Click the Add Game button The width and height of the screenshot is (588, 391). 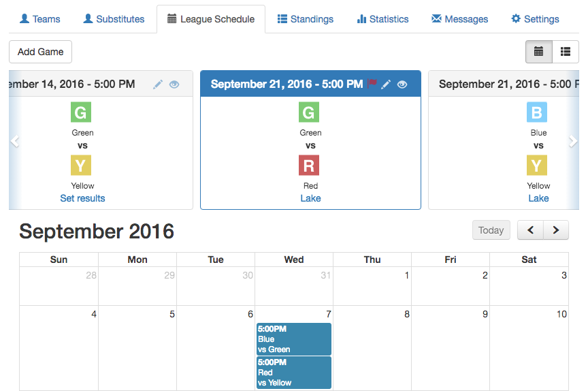coord(41,52)
